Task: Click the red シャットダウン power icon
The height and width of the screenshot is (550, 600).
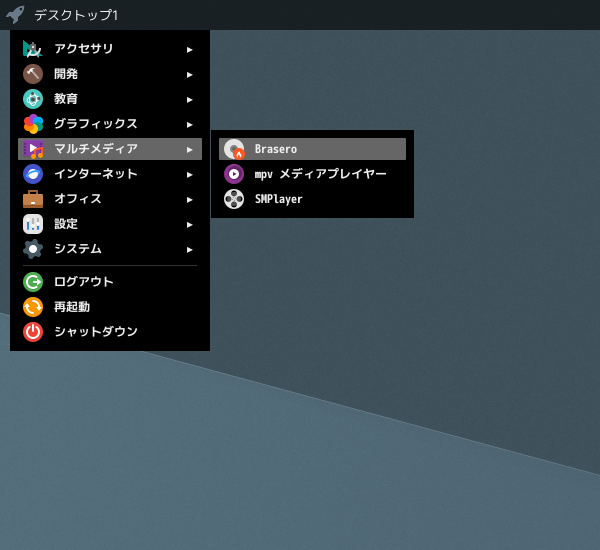Action: coord(33,332)
